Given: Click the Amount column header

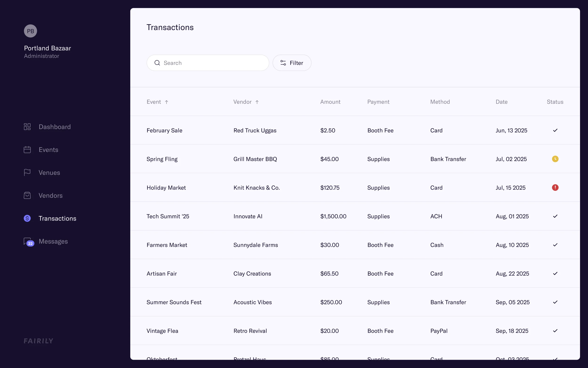Looking at the screenshot, I should pyautogui.click(x=330, y=102).
